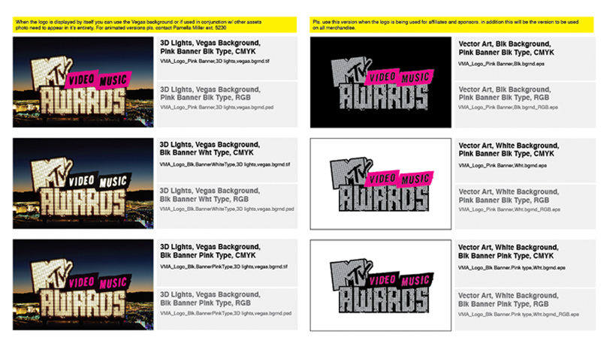Screen dimensions: 607x364
Task: Click the '3D Lights, Vegas Background, Blk Banner Wht Type, CMYK' heading
Action: (x=210, y=149)
